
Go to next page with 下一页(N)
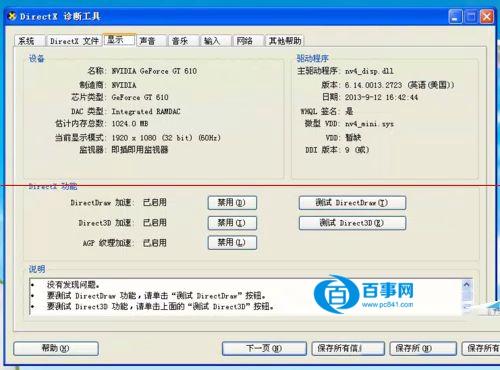pyautogui.click(x=264, y=348)
